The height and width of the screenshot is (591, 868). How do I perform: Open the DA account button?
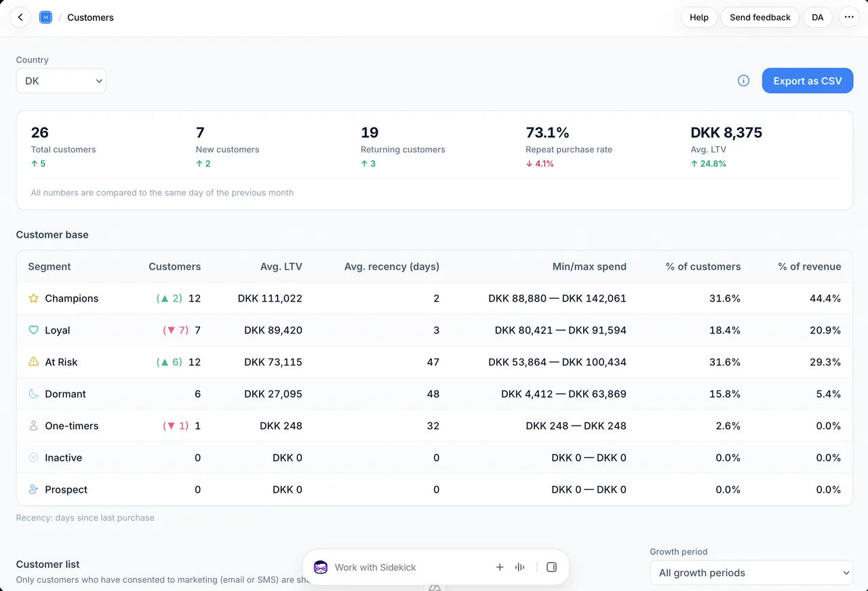(818, 18)
